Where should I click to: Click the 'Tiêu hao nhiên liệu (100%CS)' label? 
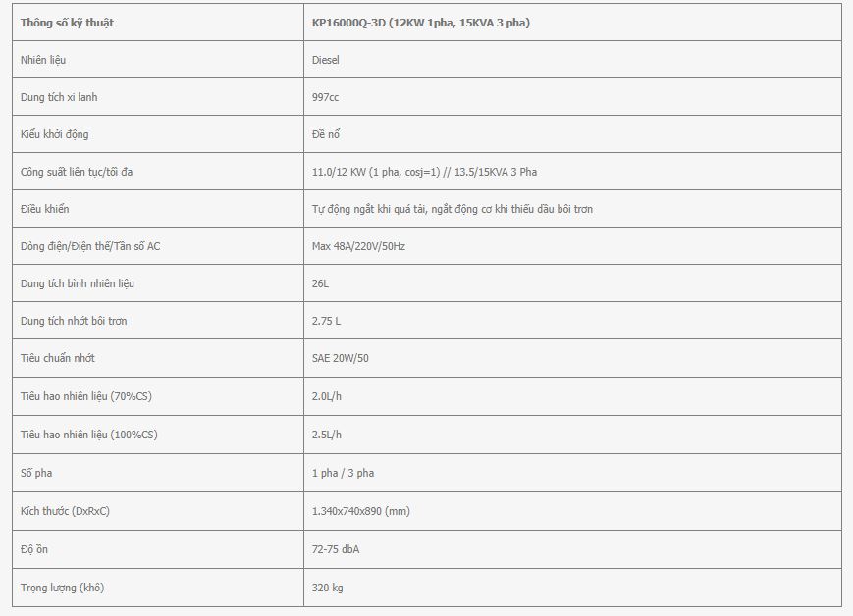[88, 435]
